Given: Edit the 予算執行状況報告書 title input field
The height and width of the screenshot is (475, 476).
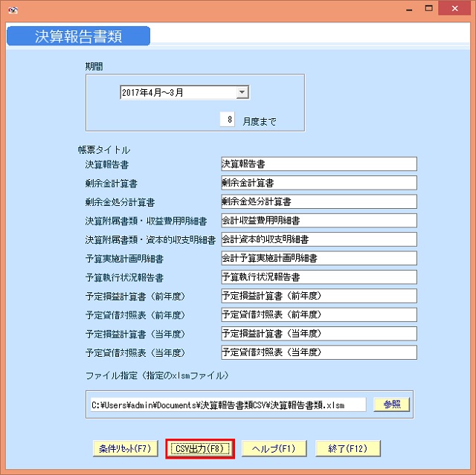Looking at the screenshot, I should click(319, 277).
